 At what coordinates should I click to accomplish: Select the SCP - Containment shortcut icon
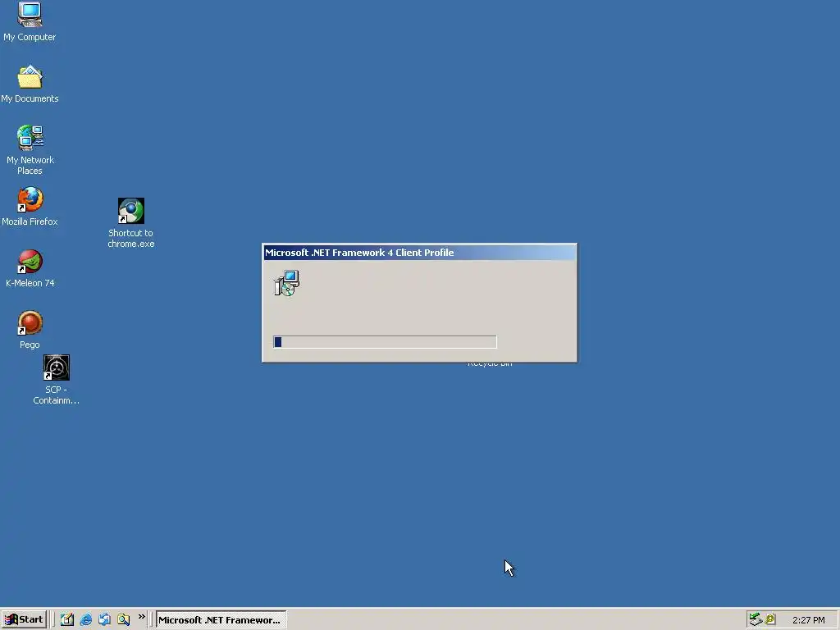[57, 367]
